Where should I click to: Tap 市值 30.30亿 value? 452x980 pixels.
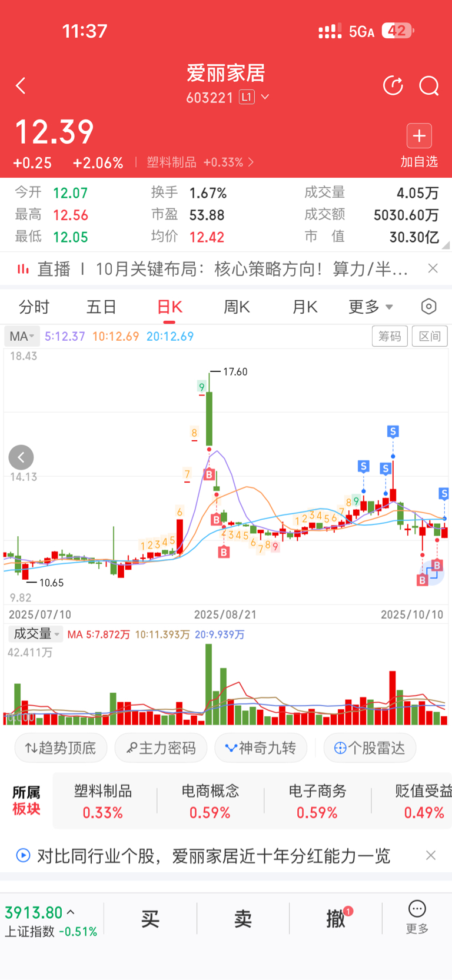click(414, 237)
